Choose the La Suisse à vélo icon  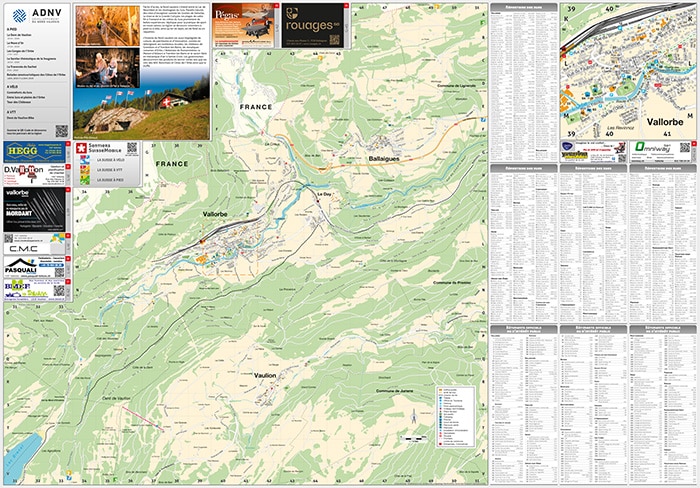coord(85,159)
